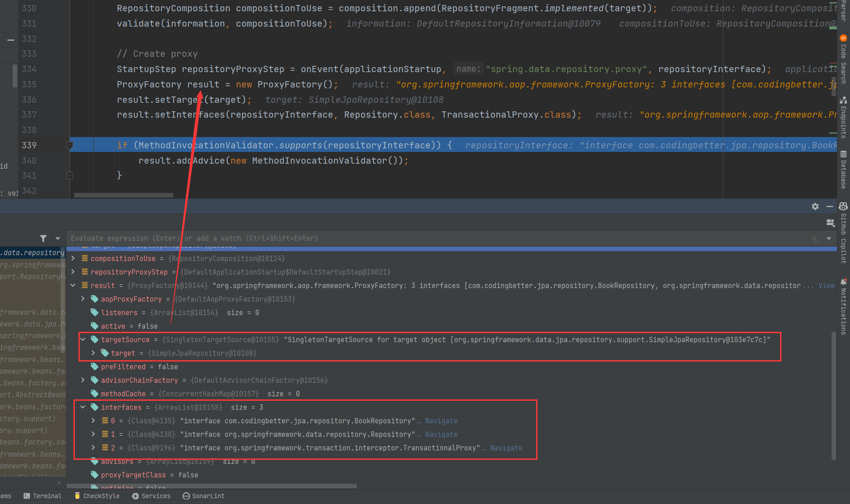
Task: Toggle fold marker at line 341
Action: point(69,175)
